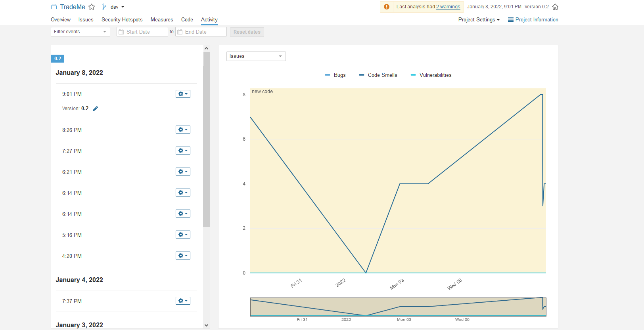Open the gear menu for 7:37 PM analysis
The height and width of the screenshot is (330, 644).
[183, 301]
